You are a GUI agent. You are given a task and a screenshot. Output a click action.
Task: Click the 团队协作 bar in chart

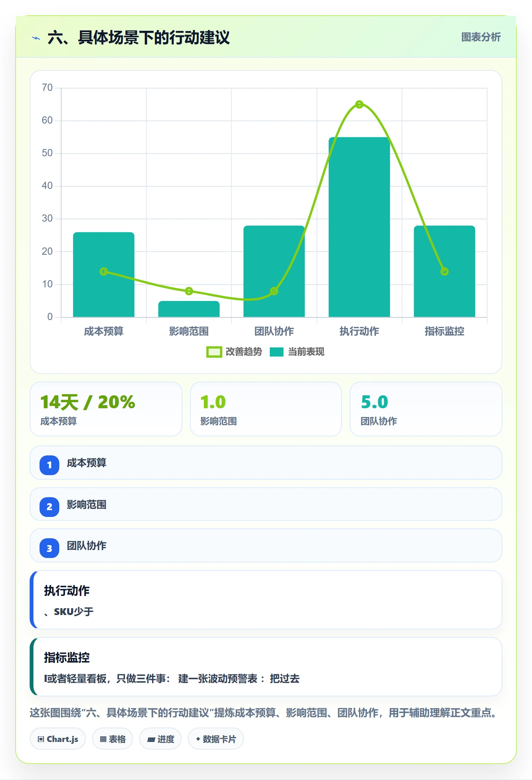click(x=274, y=271)
